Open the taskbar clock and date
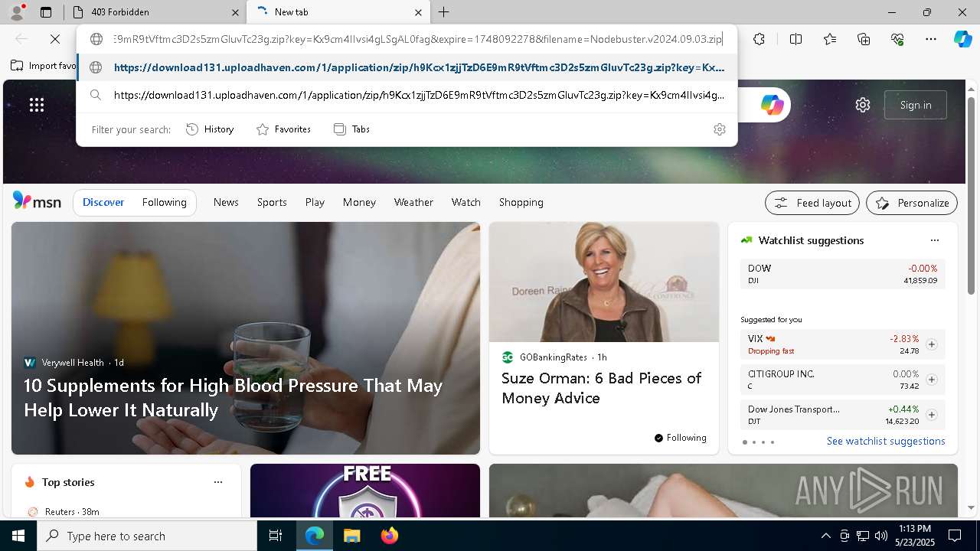Viewport: 980px width, 551px height. click(914, 536)
